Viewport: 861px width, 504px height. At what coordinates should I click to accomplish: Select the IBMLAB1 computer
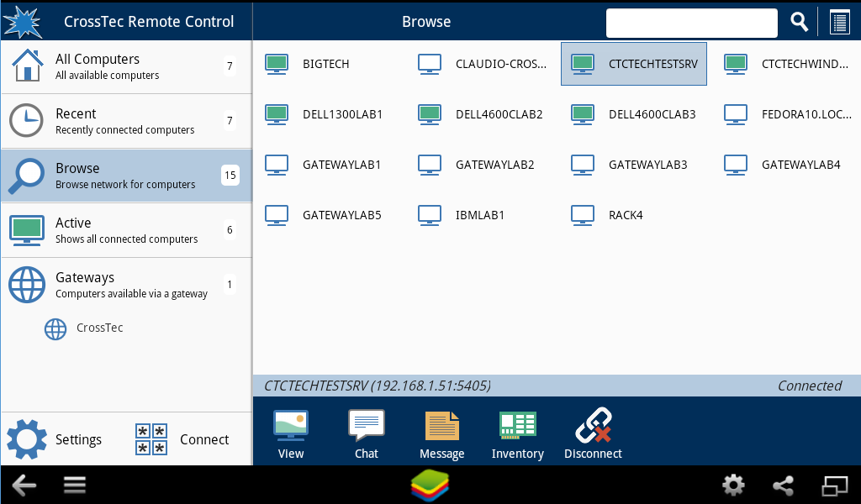point(482,216)
